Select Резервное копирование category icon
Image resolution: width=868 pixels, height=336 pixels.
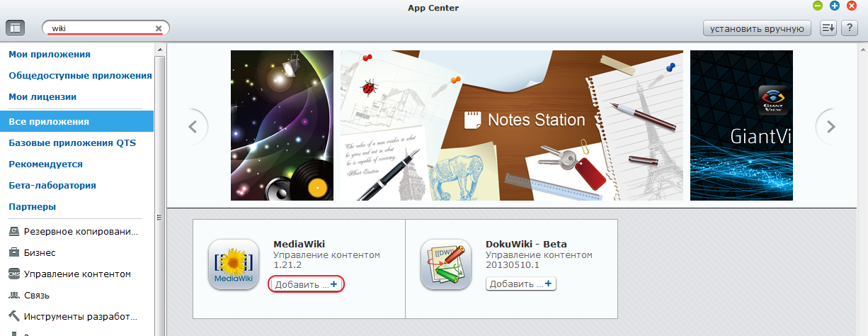pos(13,231)
